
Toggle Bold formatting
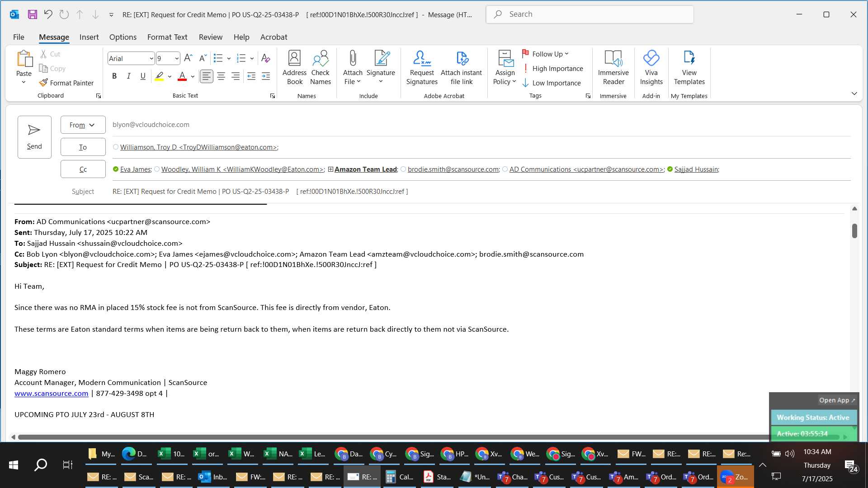tap(114, 76)
